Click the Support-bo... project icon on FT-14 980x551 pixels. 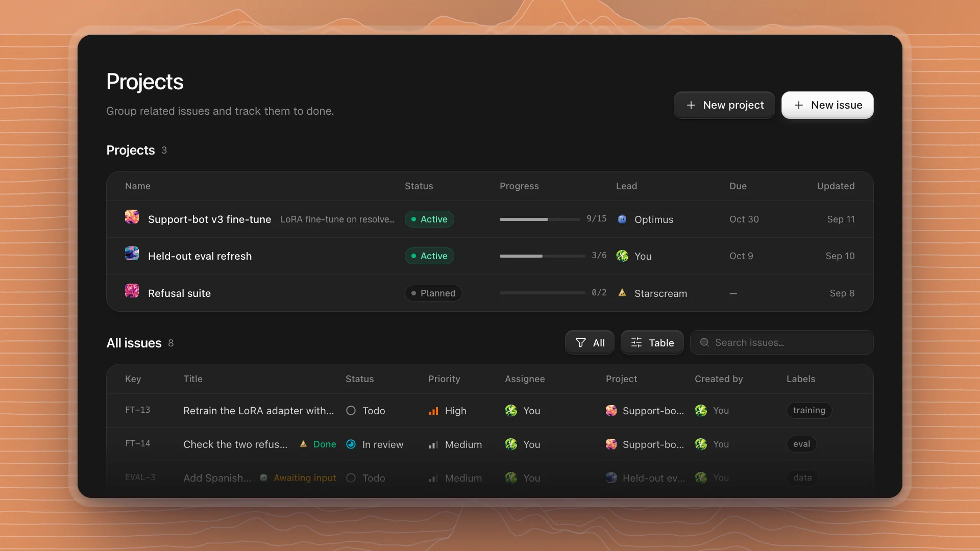(x=611, y=444)
